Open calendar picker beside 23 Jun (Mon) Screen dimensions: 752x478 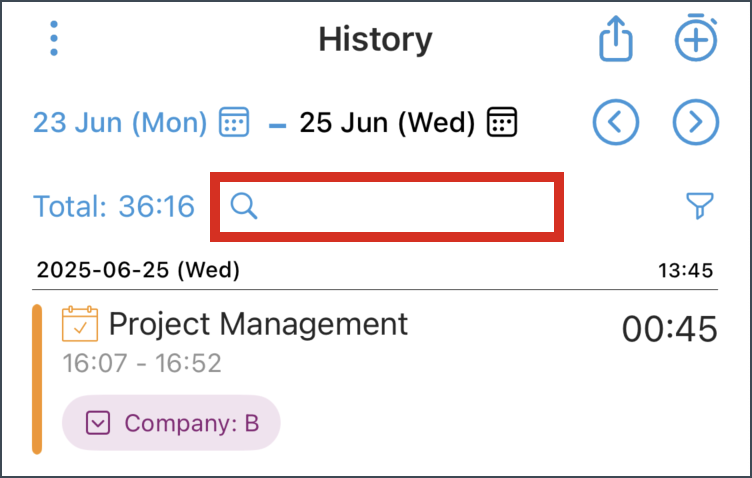coord(234,122)
